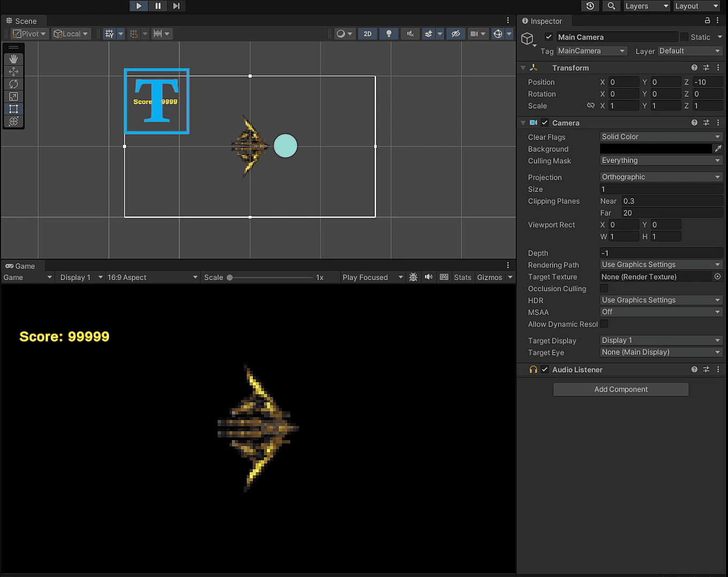Open the global search magnifier

611,6
